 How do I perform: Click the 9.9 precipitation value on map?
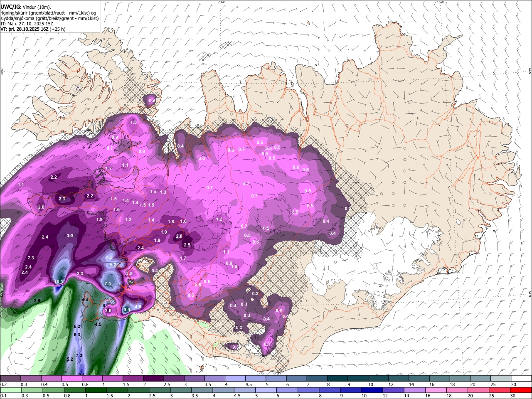point(127,310)
